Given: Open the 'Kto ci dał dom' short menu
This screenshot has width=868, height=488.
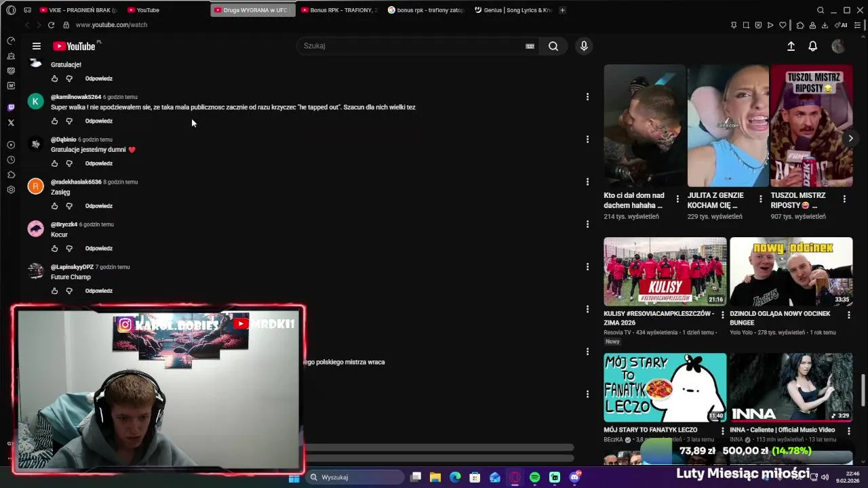Looking at the screenshot, I should tap(677, 199).
